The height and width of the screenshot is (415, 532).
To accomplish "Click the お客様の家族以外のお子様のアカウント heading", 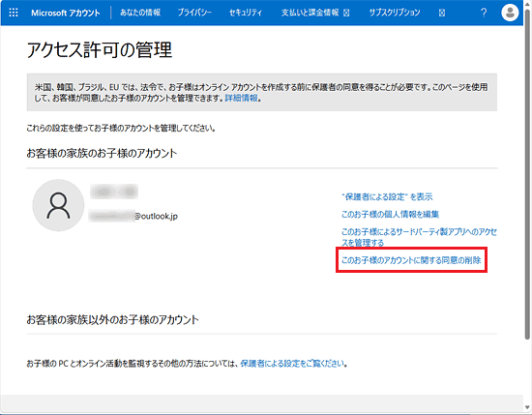I will pos(112,319).
